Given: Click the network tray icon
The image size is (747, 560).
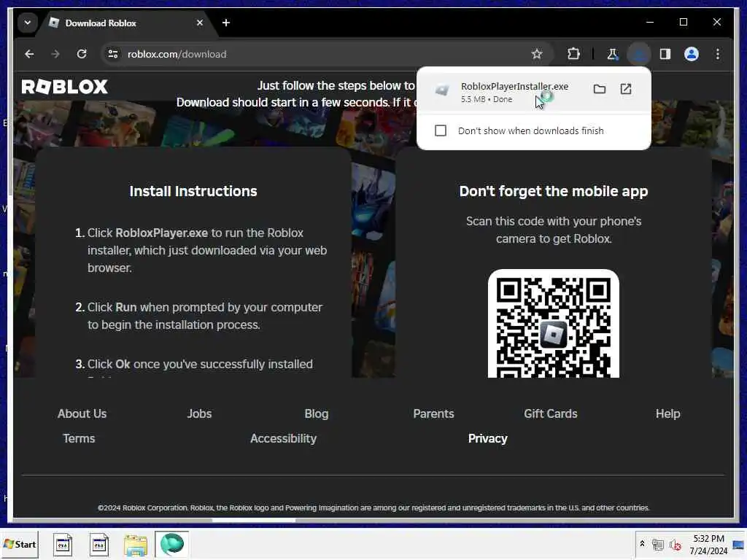Looking at the screenshot, I should coord(658,544).
